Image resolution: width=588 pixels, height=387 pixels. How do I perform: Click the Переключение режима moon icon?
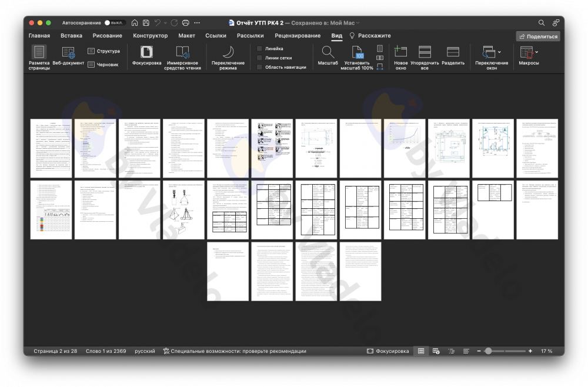coord(228,52)
